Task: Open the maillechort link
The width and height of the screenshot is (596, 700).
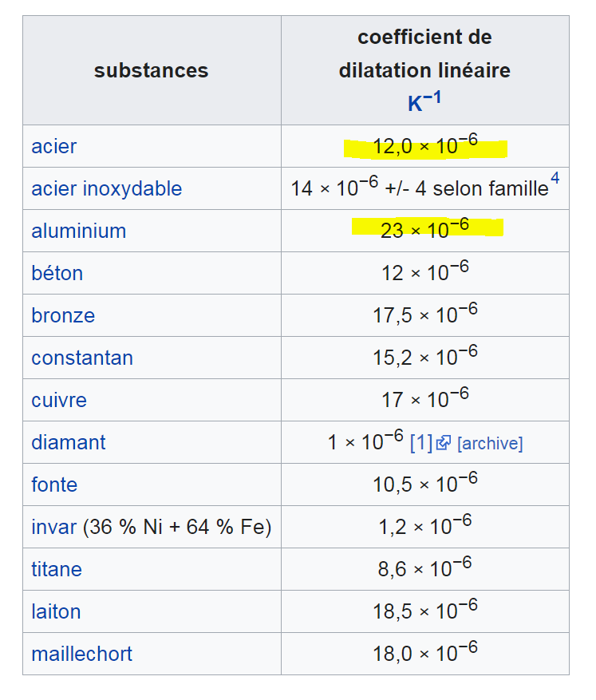Action: point(81,655)
